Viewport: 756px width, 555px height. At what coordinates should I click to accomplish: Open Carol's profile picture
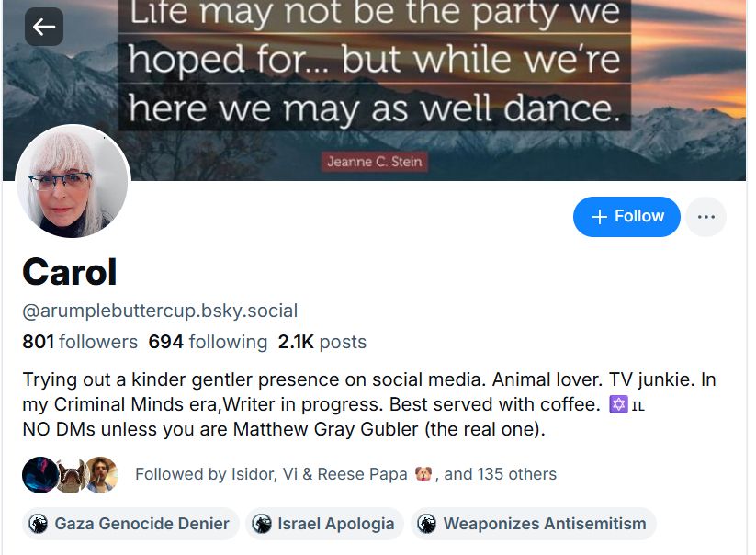(72, 181)
